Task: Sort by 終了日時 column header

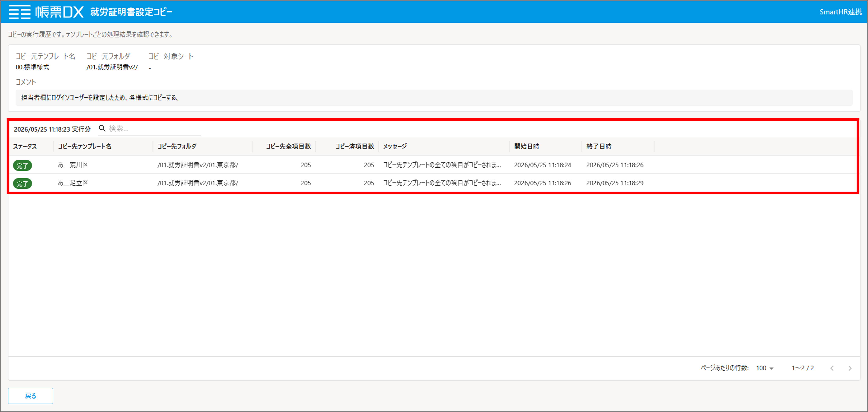Action: 598,147
